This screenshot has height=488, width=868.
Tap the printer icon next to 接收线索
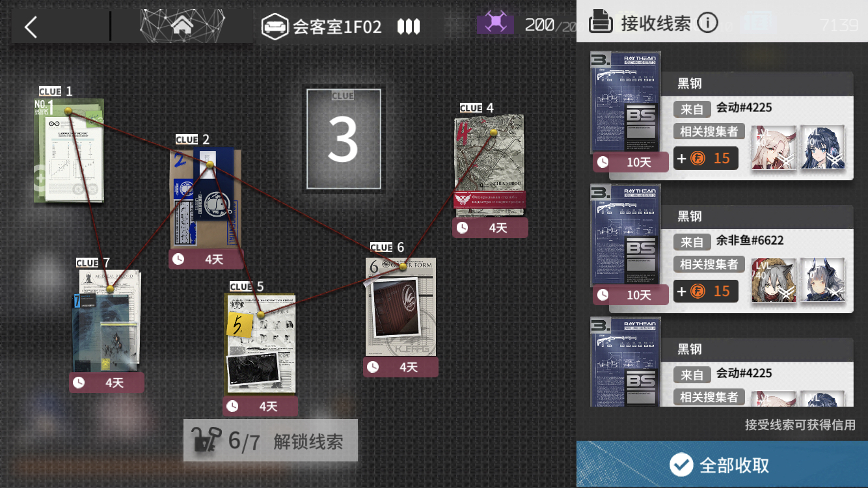(601, 23)
